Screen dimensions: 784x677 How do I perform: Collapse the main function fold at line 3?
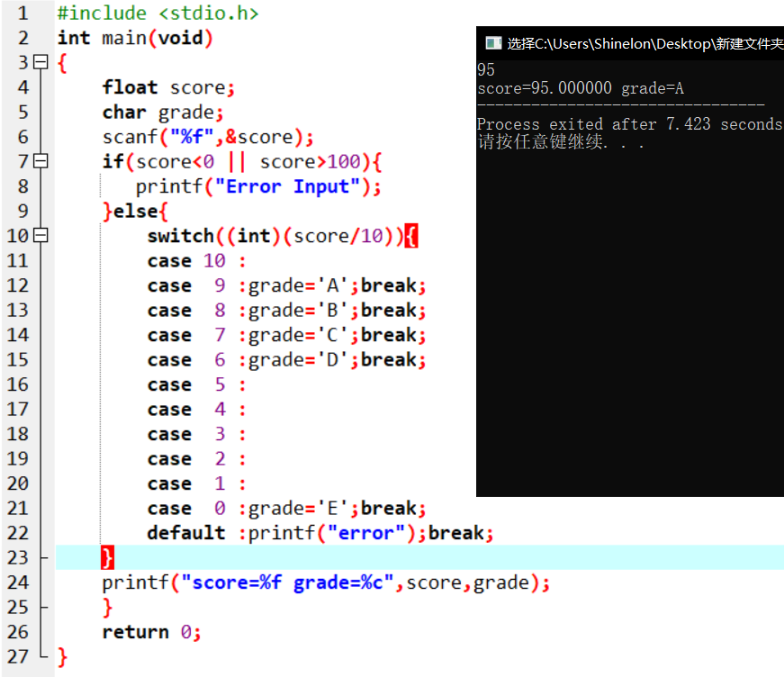coord(41,62)
